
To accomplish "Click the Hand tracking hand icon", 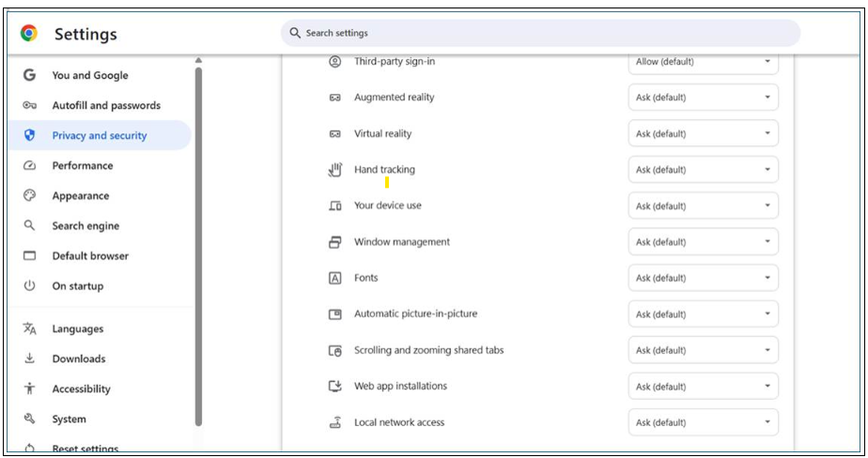I will 334,170.
